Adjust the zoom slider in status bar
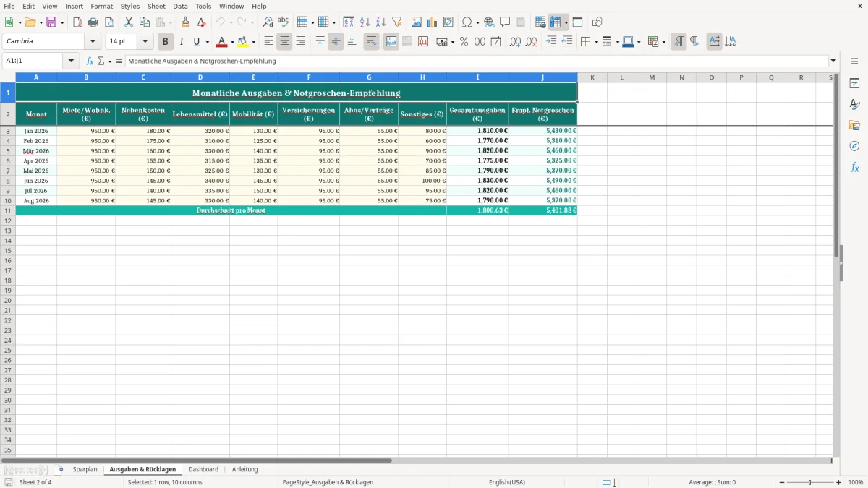Screen dimensions: 868x488 coord(809,482)
